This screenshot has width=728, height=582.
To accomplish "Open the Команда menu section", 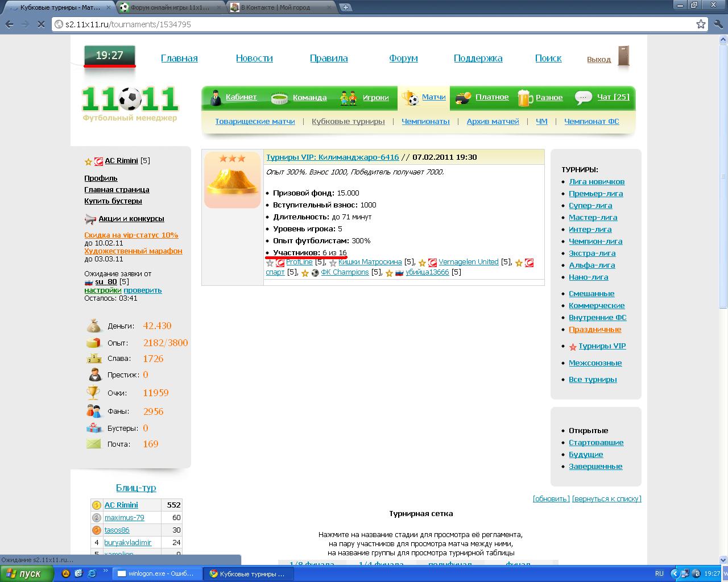I will coord(309,98).
